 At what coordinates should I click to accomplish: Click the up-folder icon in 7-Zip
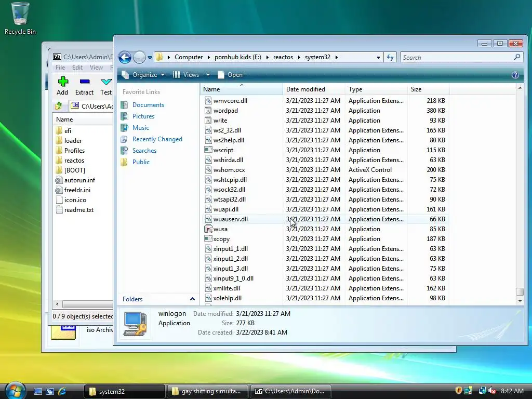(59, 106)
